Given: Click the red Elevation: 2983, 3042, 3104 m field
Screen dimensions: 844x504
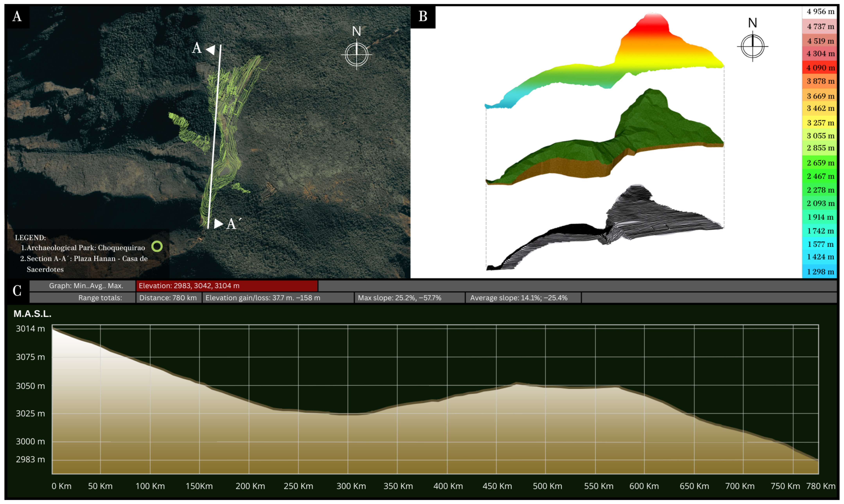Looking at the screenshot, I should pos(227,286).
